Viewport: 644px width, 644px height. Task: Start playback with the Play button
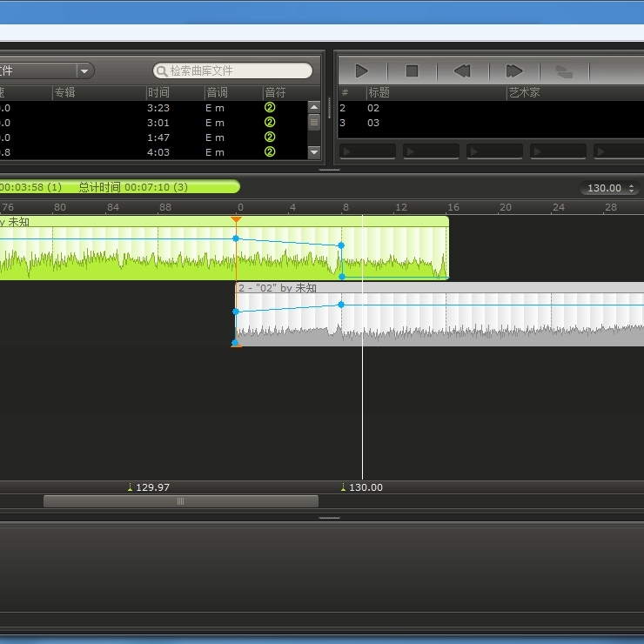click(x=362, y=71)
